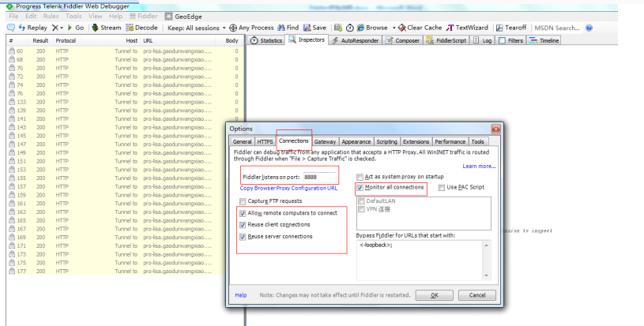Select the Scripting tab in Options

click(387, 141)
